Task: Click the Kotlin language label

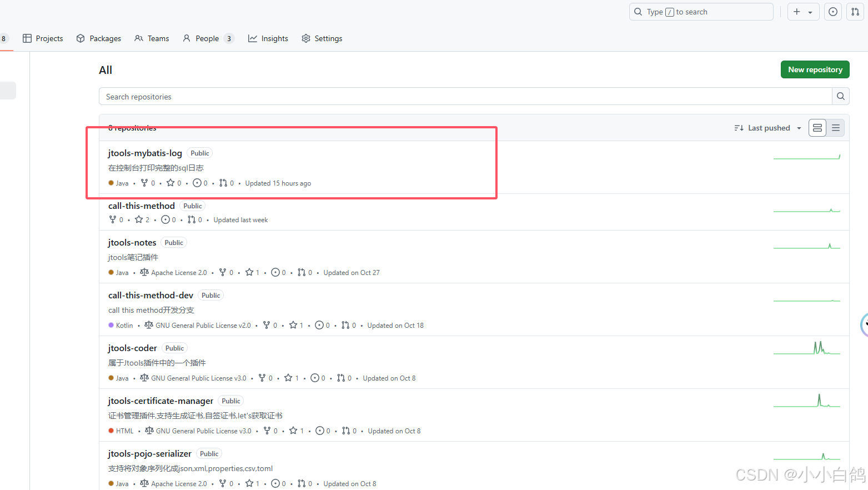Action: point(124,326)
